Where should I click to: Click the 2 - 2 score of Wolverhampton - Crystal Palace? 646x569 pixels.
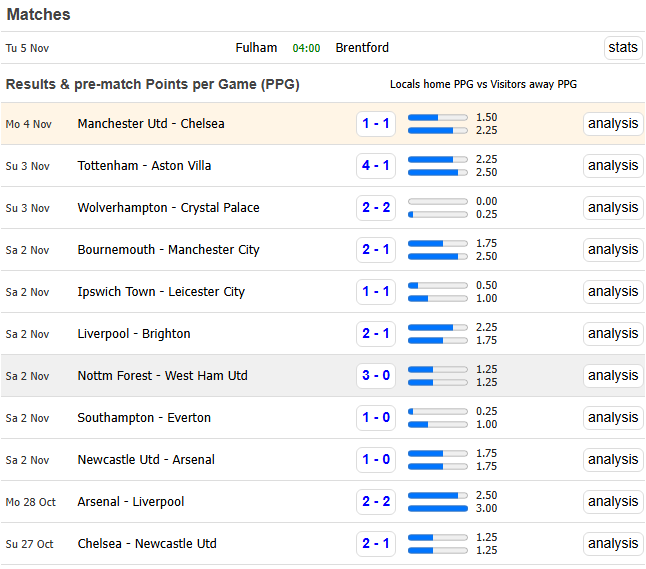pyautogui.click(x=376, y=208)
